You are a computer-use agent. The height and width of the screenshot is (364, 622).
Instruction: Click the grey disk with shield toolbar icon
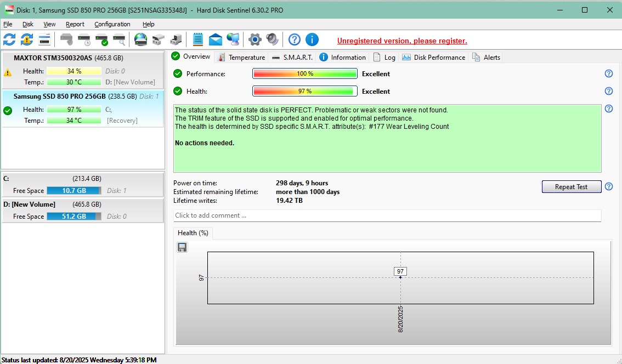[x=67, y=39]
